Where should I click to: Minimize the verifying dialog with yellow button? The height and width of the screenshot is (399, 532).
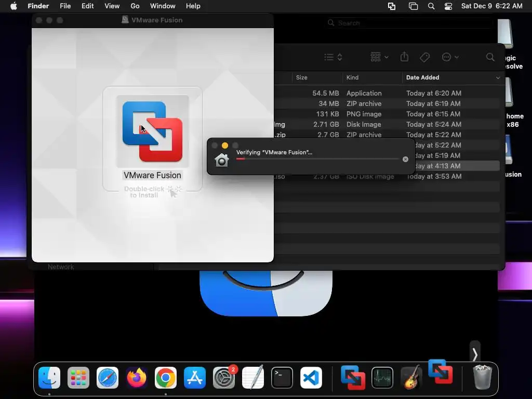[x=224, y=145]
